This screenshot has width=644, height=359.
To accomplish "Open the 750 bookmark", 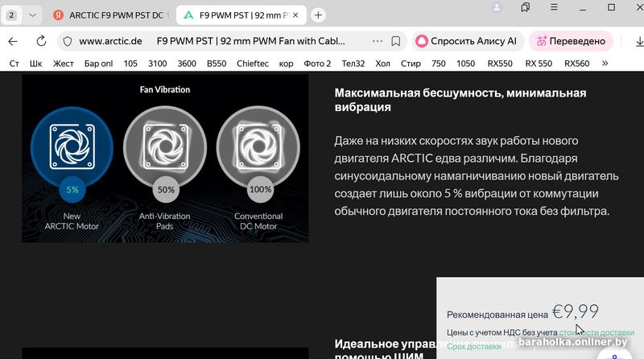I will coord(438,64).
